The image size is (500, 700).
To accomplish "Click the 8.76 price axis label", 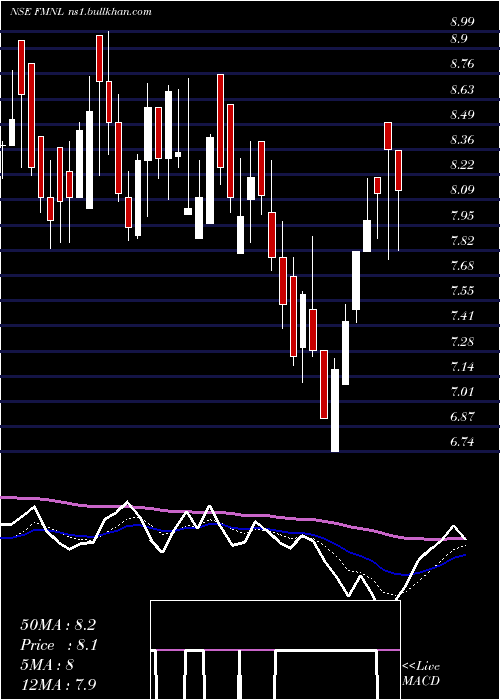I will [x=462, y=64].
